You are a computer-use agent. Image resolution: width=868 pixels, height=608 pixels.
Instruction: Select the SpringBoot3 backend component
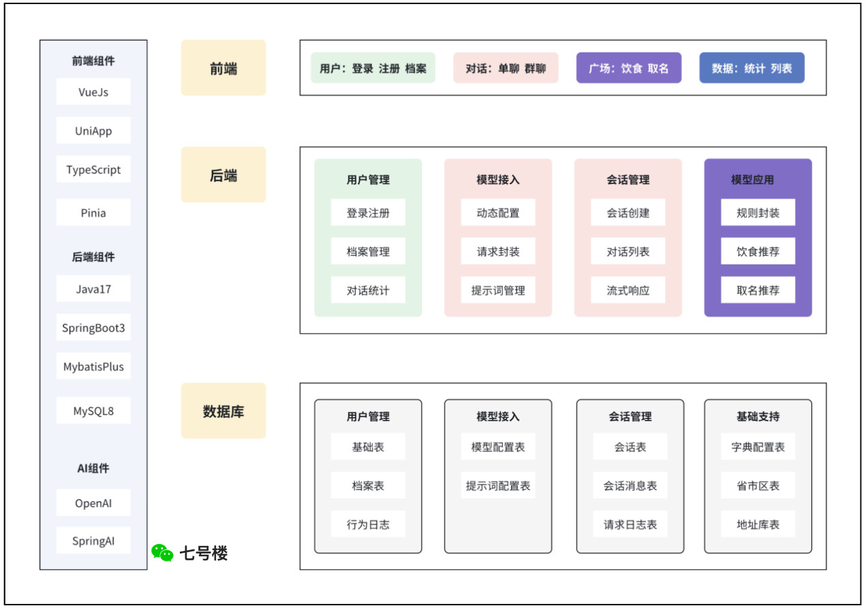click(x=93, y=328)
